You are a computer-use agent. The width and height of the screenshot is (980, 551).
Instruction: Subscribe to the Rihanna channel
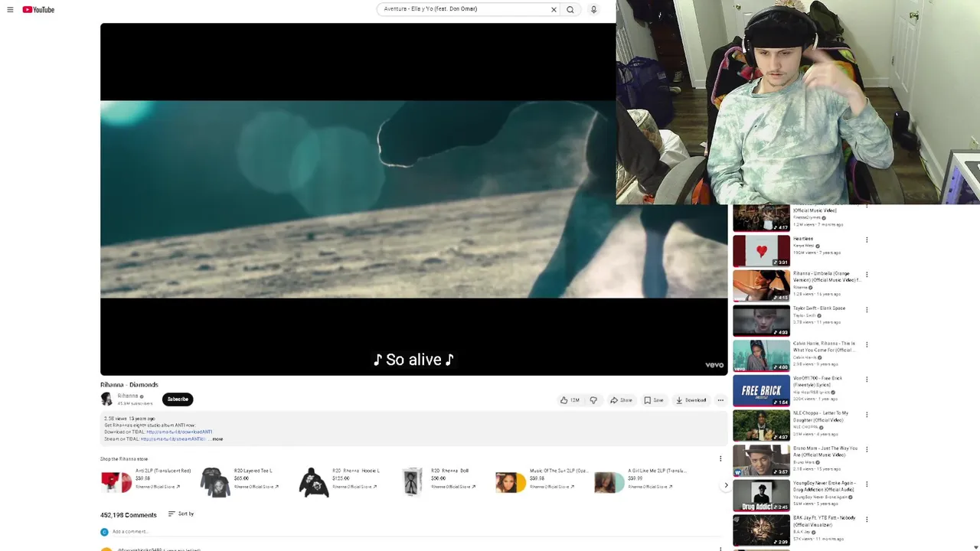pyautogui.click(x=178, y=399)
